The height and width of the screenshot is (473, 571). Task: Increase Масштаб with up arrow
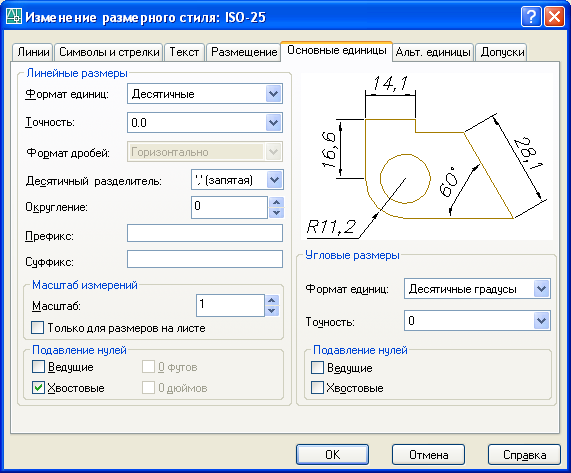[x=272, y=300]
